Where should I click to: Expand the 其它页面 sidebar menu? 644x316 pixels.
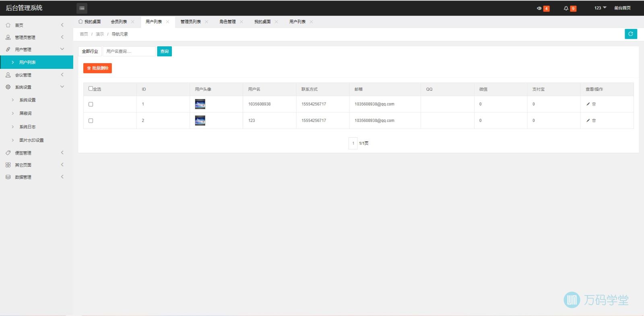[x=62, y=165]
